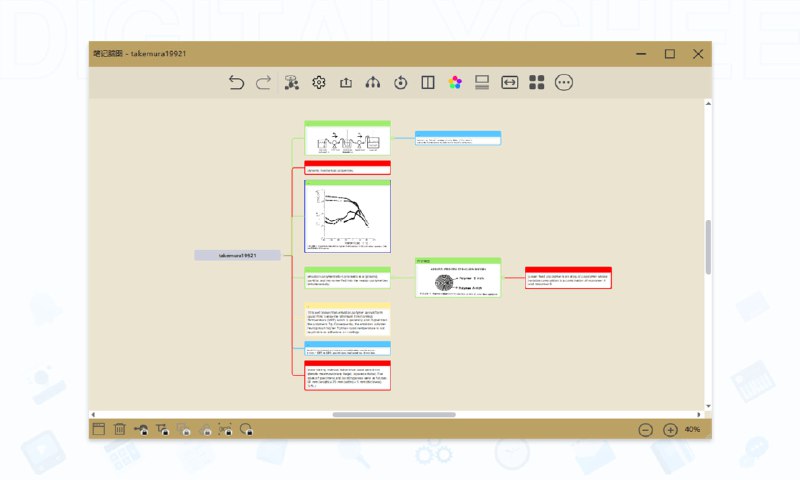Screen dimensions: 800x480
Task: Select the circular particle diagram node
Action: pos(458,281)
